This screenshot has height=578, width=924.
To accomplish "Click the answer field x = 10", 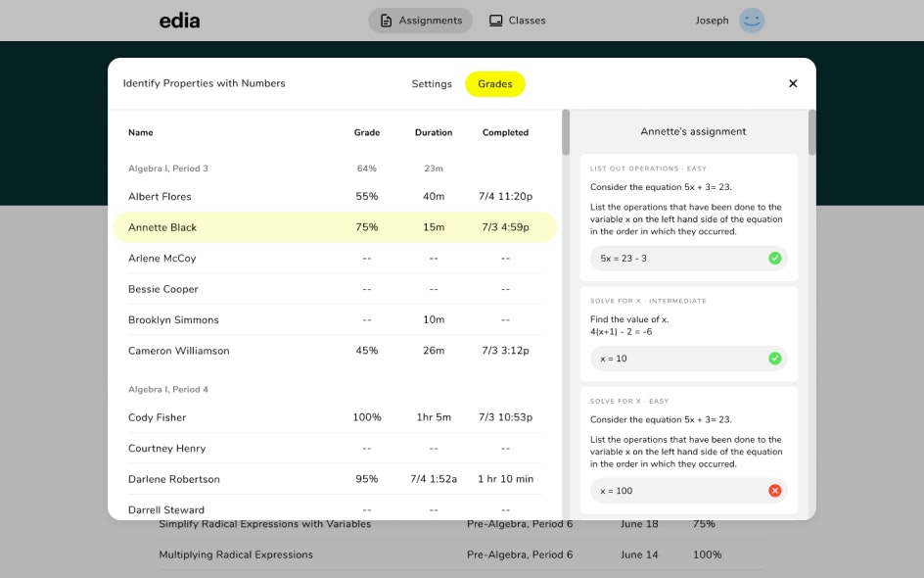I will tap(688, 359).
